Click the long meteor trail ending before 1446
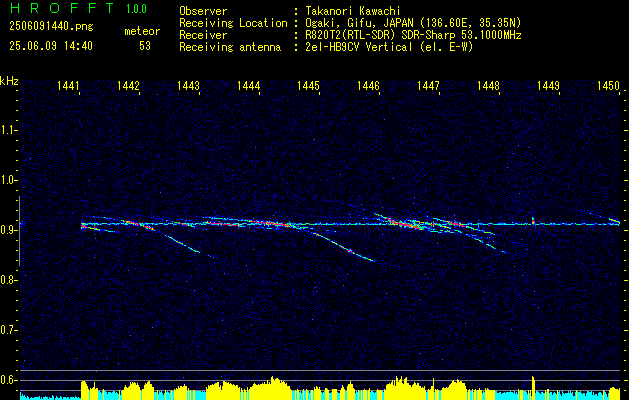The height and width of the screenshot is (400, 629). click(344, 247)
